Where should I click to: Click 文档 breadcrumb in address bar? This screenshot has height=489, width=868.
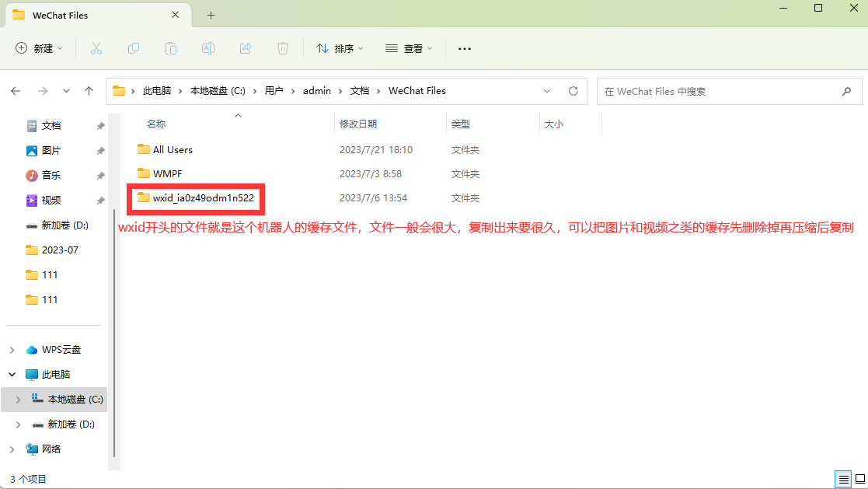[x=360, y=91]
